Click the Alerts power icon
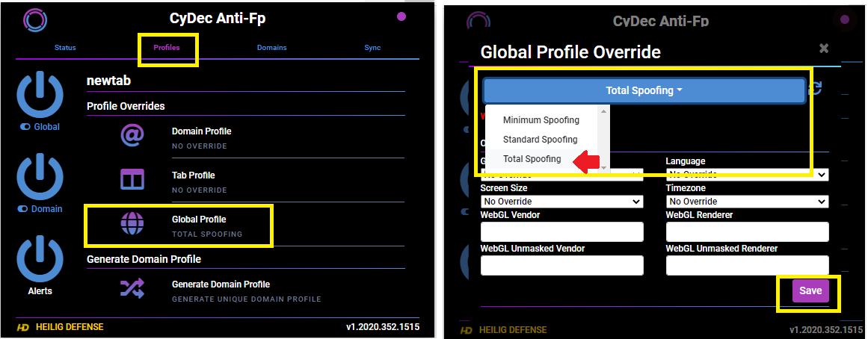 pyautogui.click(x=40, y=259)
